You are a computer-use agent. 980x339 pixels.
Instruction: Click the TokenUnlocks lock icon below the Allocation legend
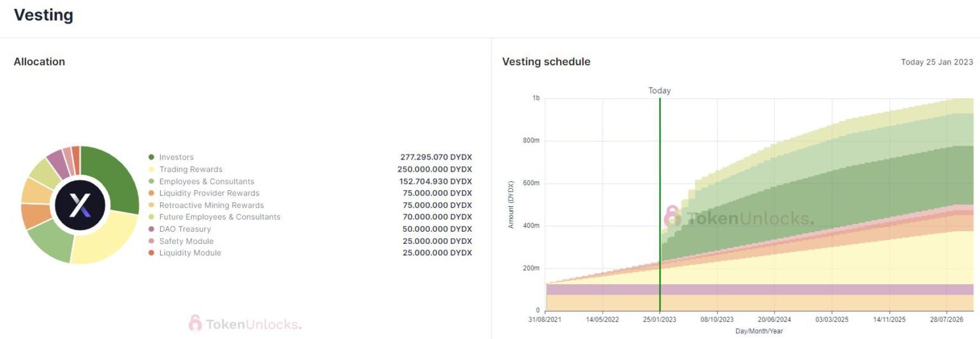coord(195,323)
